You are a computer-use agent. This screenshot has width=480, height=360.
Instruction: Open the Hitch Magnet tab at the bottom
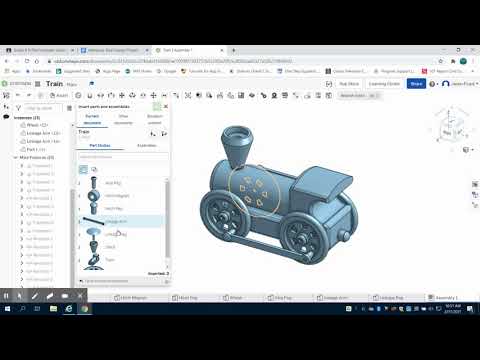pos(130,298)
